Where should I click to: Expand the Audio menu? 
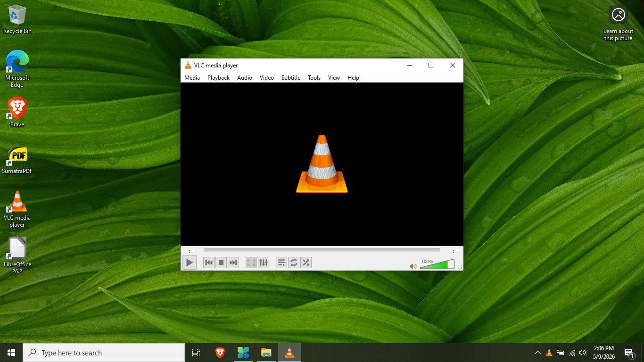coord(245,78)
